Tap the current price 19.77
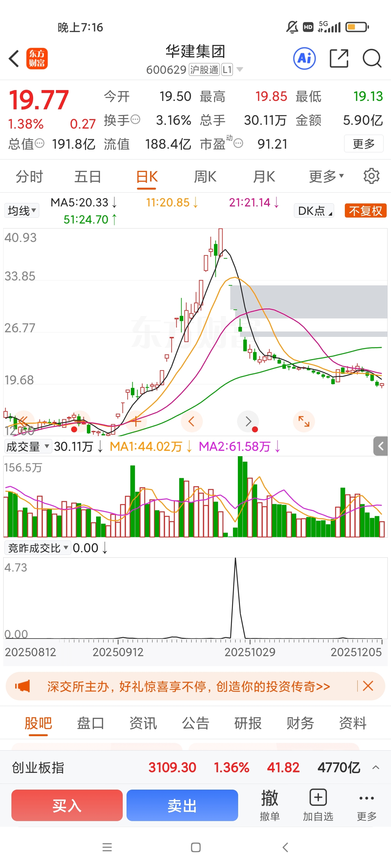The width and height of the screenshot is (391, 868). [x=39, y=100]
